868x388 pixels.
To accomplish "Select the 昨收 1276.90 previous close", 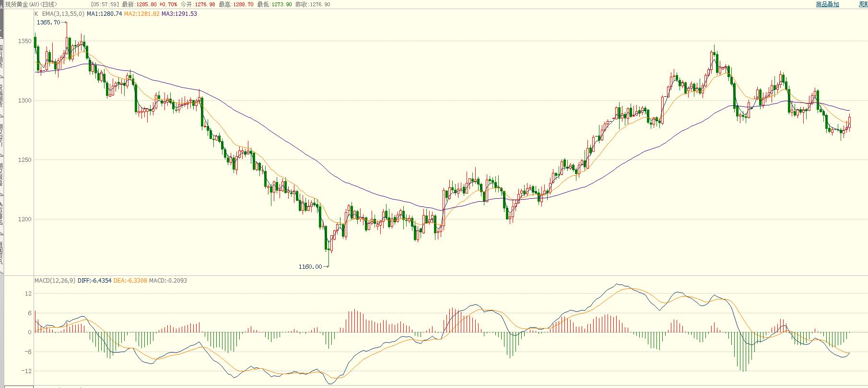I will (313, 4).
